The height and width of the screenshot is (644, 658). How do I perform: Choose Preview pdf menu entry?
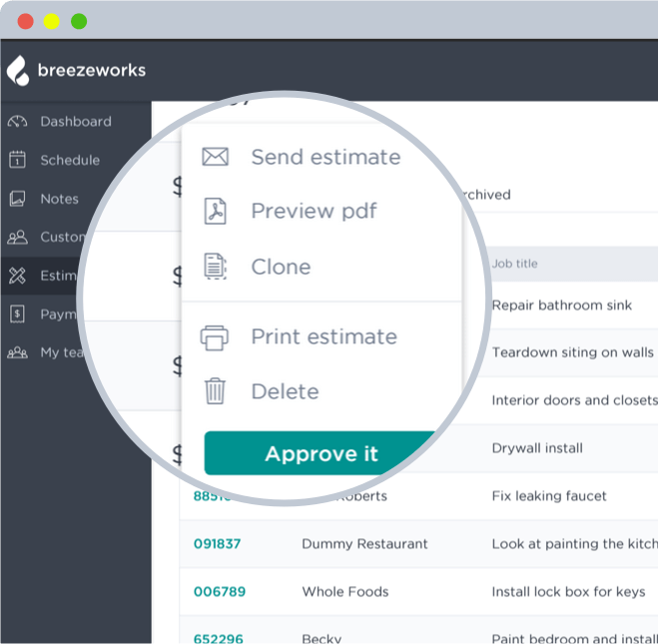(314, 211)
